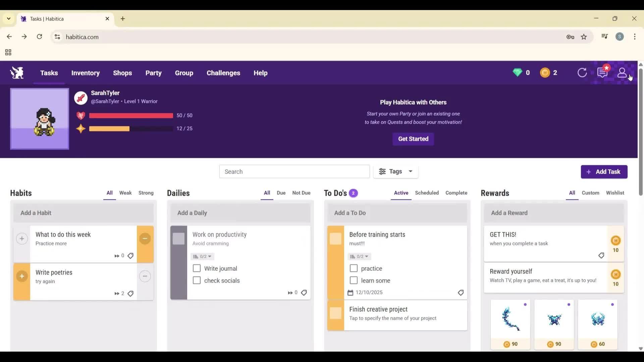
Task: Check the practice item under Before training starts
Action: click(354, 268)
